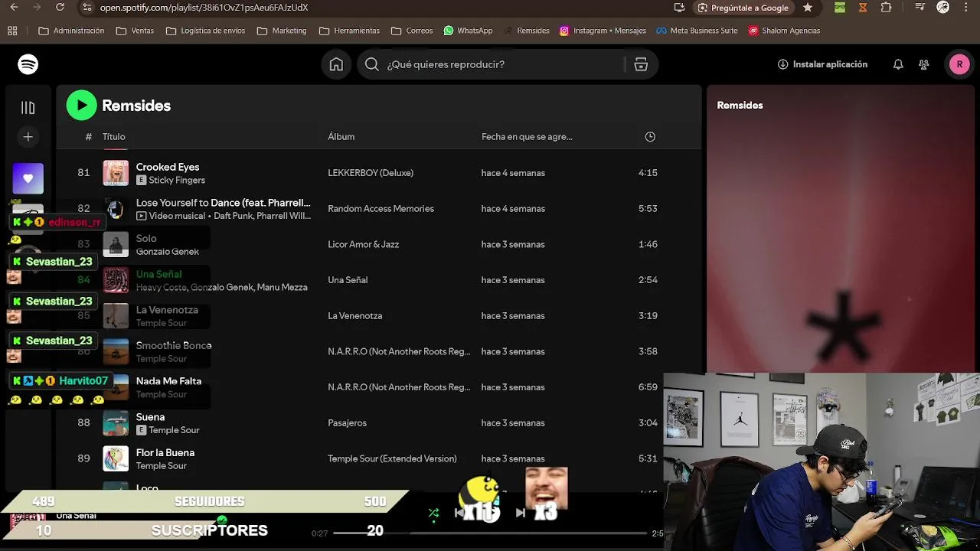Screen dimensions: 980x551
Task: Skip to next track in player
Action: [521, 513]
